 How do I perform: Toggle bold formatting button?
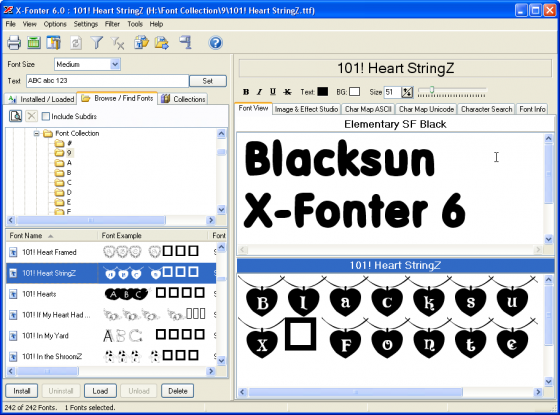246,92
